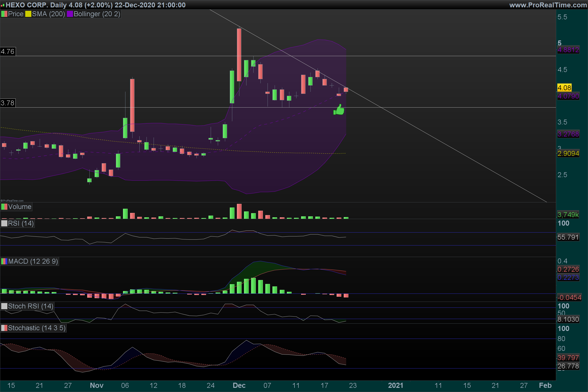Screen dimensions: 588x392
Task: Click the Stochastic (14 3 5) legend icon
Action: tap(4, 328)
